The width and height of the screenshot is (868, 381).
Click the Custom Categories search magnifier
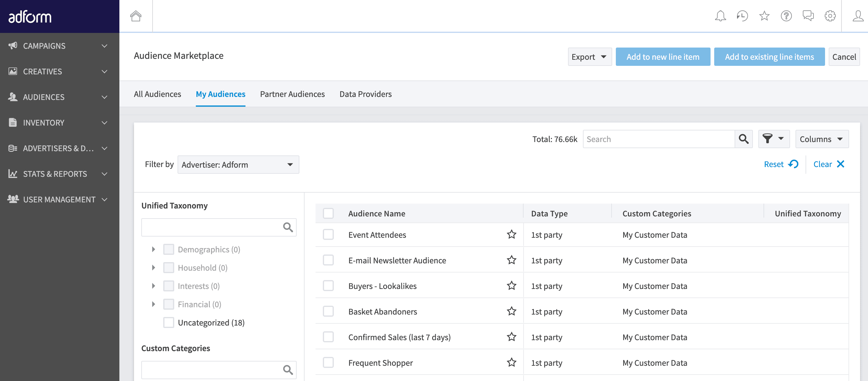point(288,370)
